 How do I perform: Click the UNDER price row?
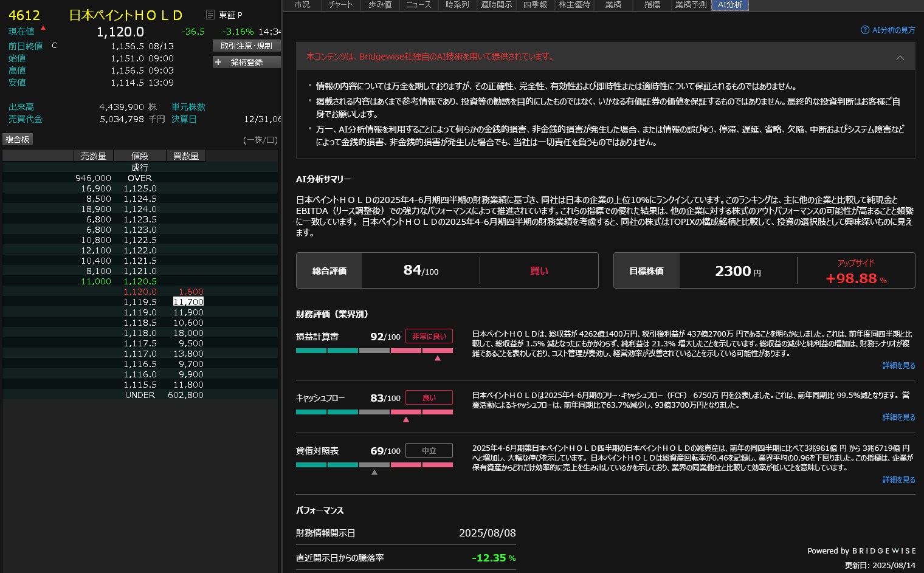(x=140, y=395)
